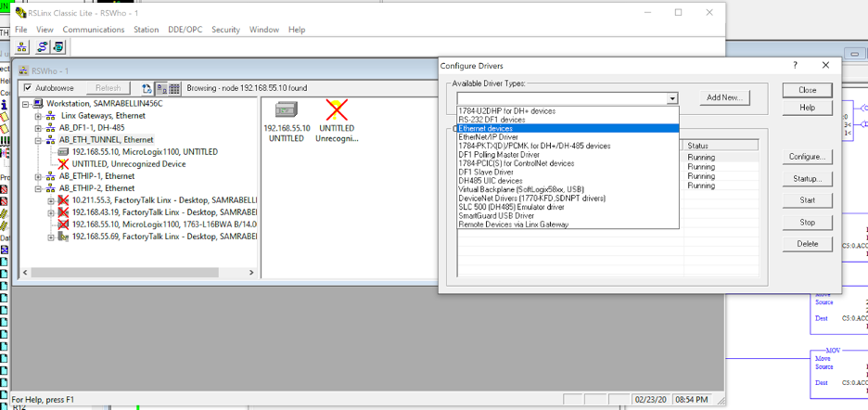This screenshot has height=410, width=868.
Task: Click the third icon in the RSLinx toolbar
Action: pyautogui.click(x=57, y=46)
